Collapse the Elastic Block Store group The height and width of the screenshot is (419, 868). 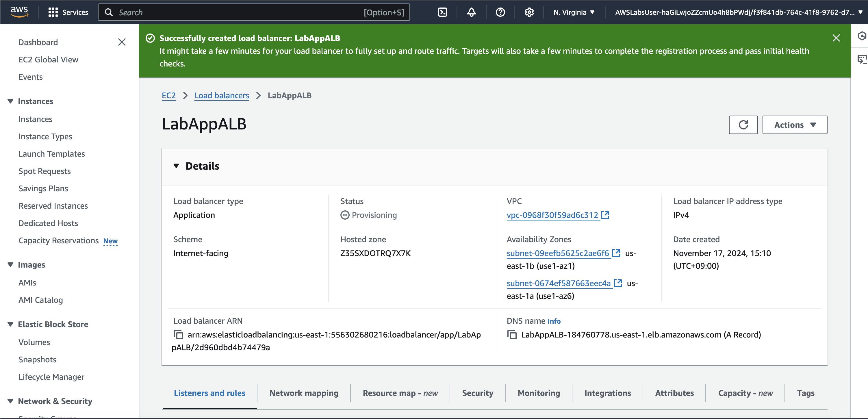coord(10,324)
